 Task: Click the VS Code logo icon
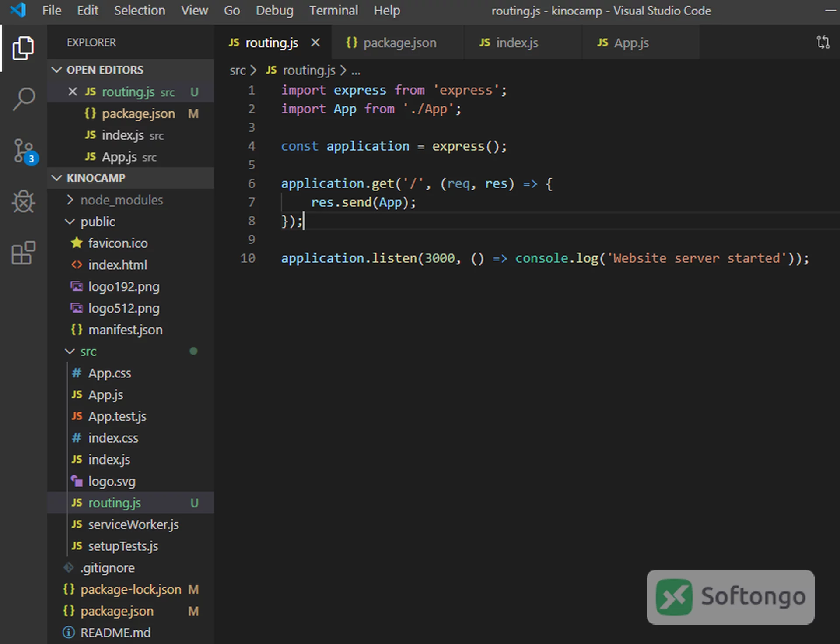click(x=18, y=10)
